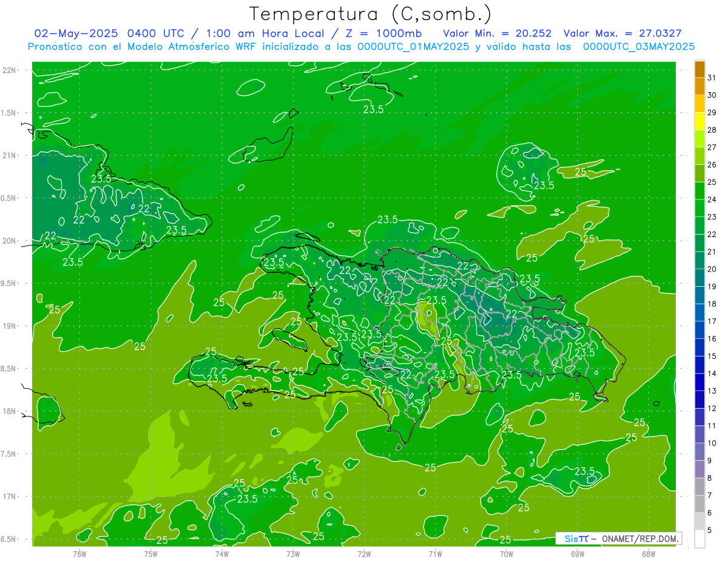Click the 22N latitude axis label
Viewport: 728px width, 562px height.
(9, 70)
